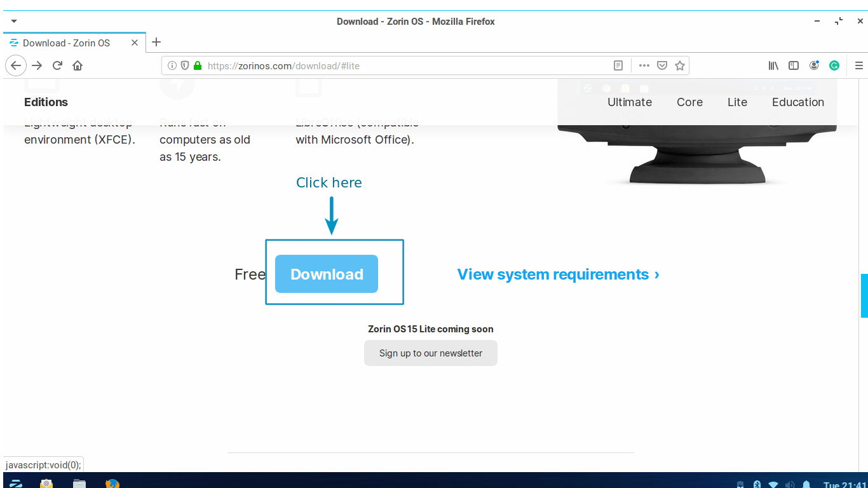Screen dimensions: 868x488
Task: Download the free Zorin OS Lite
Action: [x=327, y=274]
